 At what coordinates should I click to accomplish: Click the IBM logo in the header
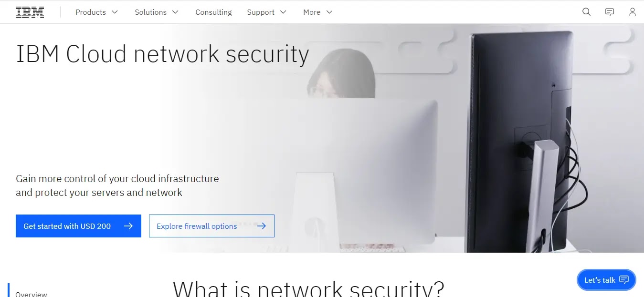point(30,12)
